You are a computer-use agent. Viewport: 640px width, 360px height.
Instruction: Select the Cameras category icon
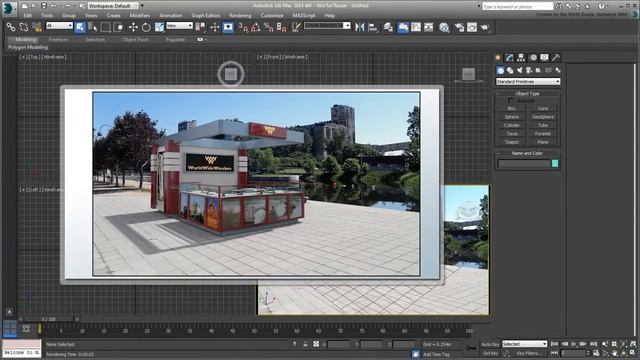pos(529,71)
